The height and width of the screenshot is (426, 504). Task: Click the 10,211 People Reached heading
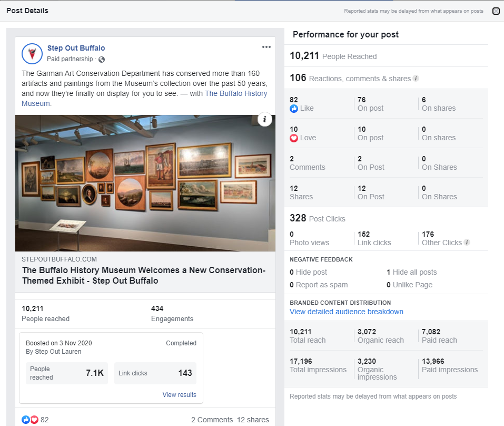tap(333, 56)
